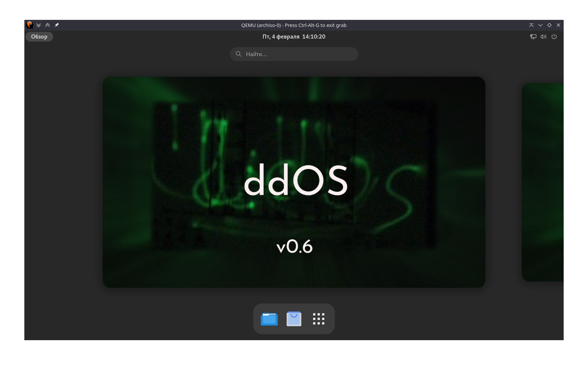Open the power menu icon
Image resolution: width=588 pixels, height=369 pixels.
[554, 37]
